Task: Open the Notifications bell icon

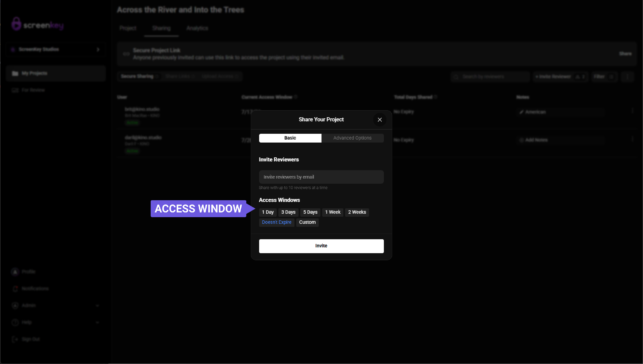Action: pyautogui.click(x=15, y=289)
